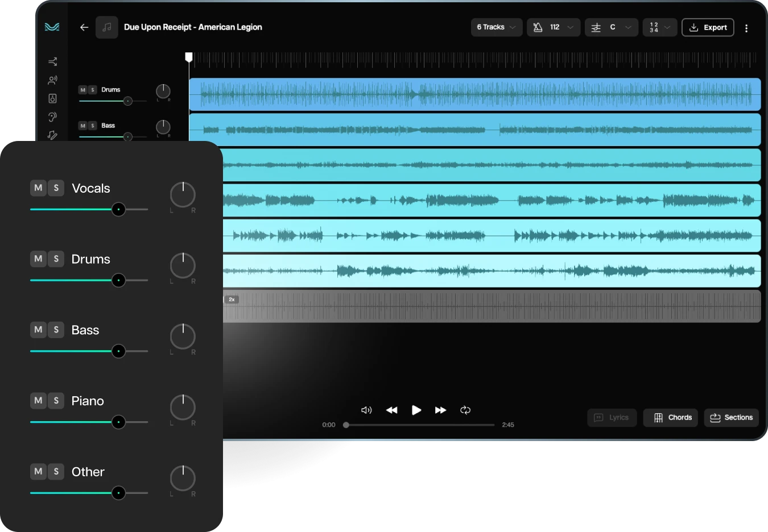This screenshot has width=768, height=532.
Task: Click the ear icon in left sidebar
Action: (x=52, y=117)
